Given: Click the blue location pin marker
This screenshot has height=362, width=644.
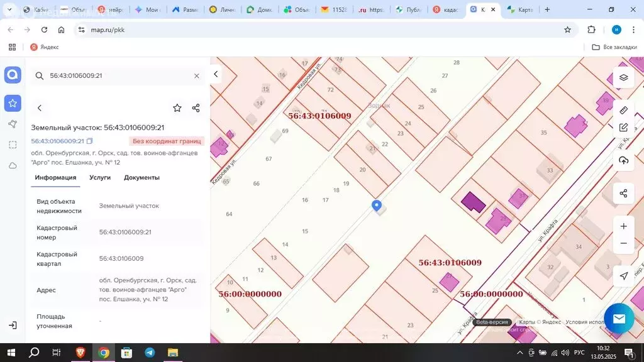Looking at the screenshot, I should 377,206.
